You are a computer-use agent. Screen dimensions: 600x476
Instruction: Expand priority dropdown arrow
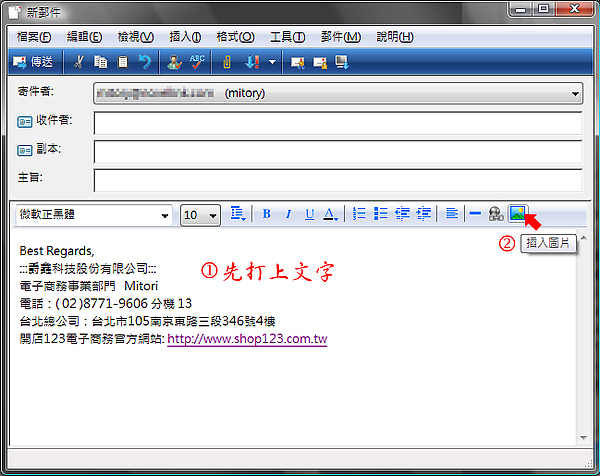(x=272, y=62)
